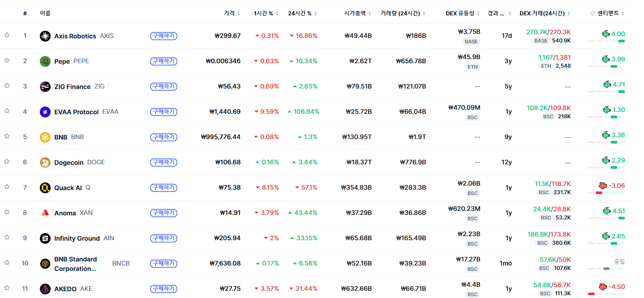This screenshot has width=644, height=298.
Task: Click the ZIG Finance logo icon
Action: point(45,87)
